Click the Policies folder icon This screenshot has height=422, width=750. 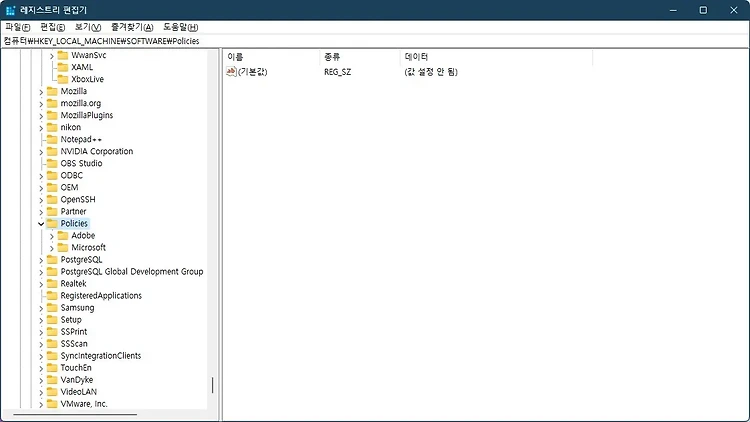click(52, 223)
